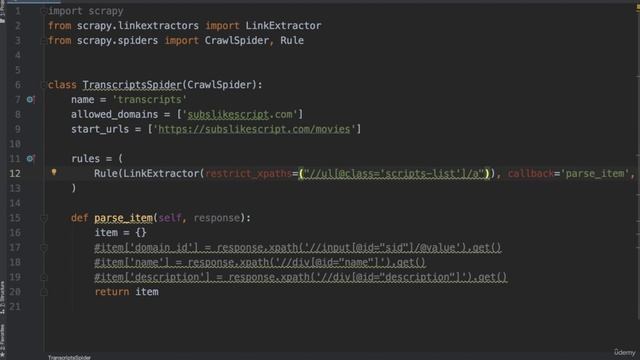Open the Project tool window side tab

pyautogui.click(x=2, y=12)
